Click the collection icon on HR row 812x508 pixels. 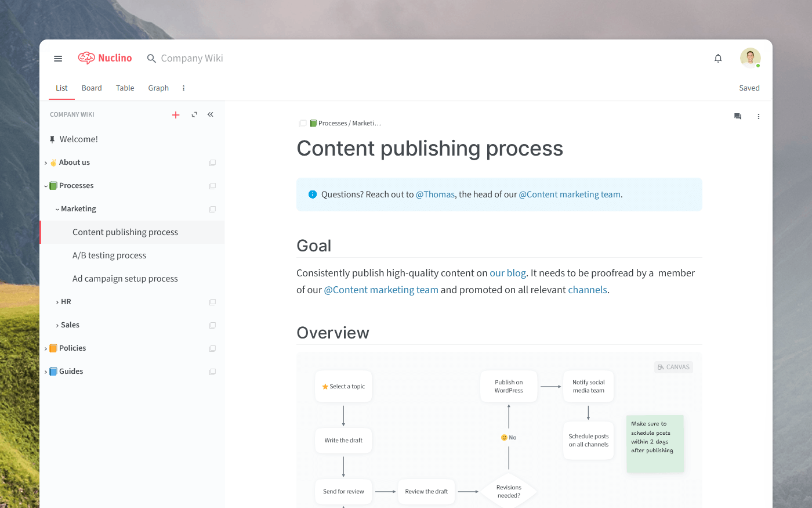pos(212,302)
